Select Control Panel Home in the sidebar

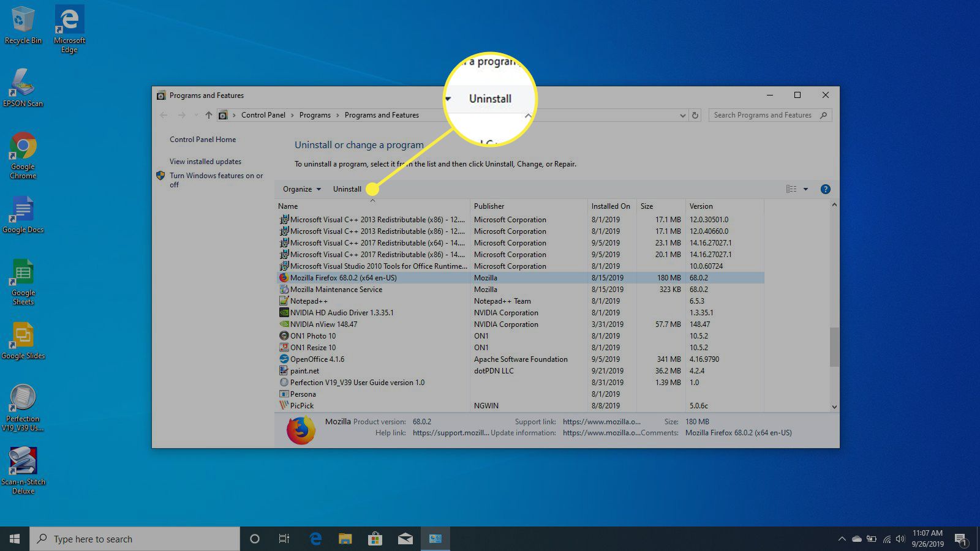pos(202,139)
